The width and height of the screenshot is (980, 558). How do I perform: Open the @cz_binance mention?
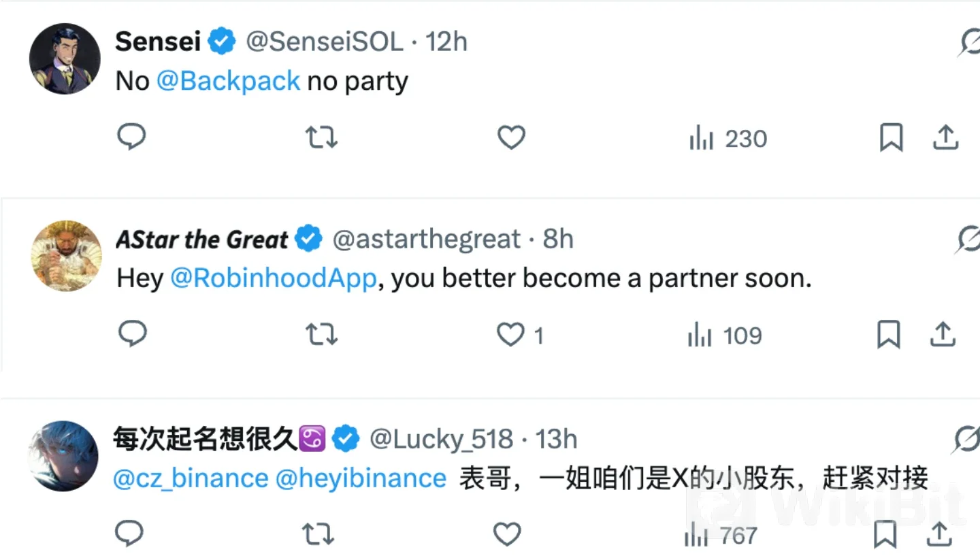(191, 478)
